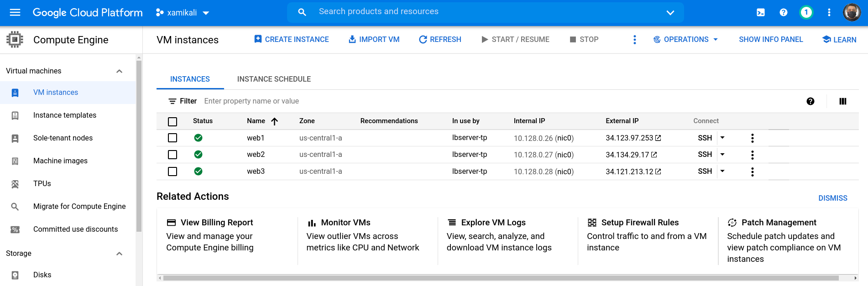Open external IP link icon for 34.121.213.12
The width and height of the screenshot is (868, 286).
click(x=658, y=172)
